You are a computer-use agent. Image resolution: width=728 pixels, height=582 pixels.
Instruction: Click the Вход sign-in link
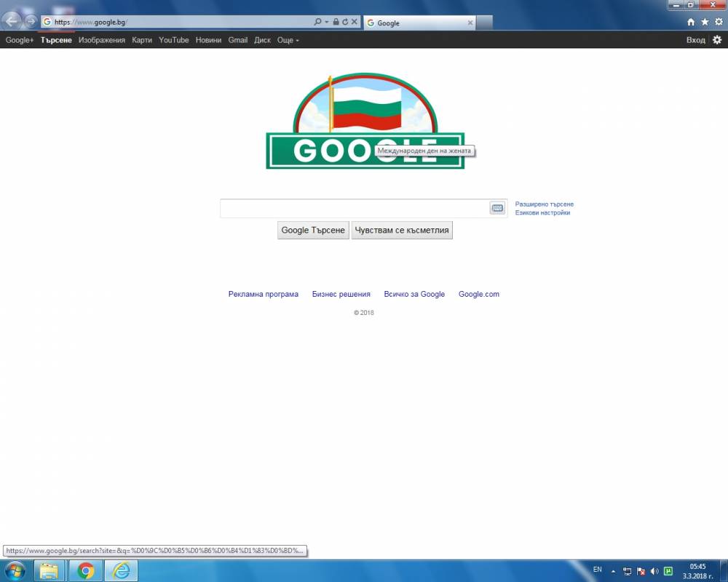(x=695, y=41)
